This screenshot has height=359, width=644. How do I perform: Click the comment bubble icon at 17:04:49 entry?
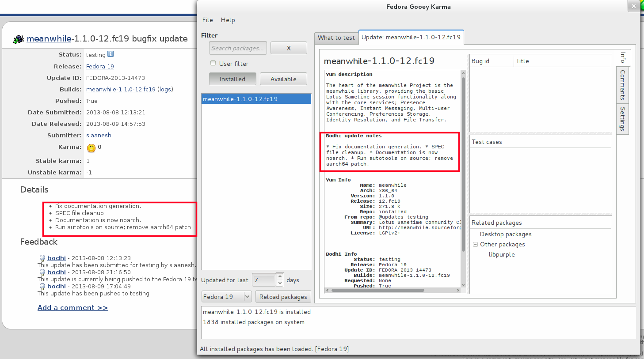click(42, 287)
